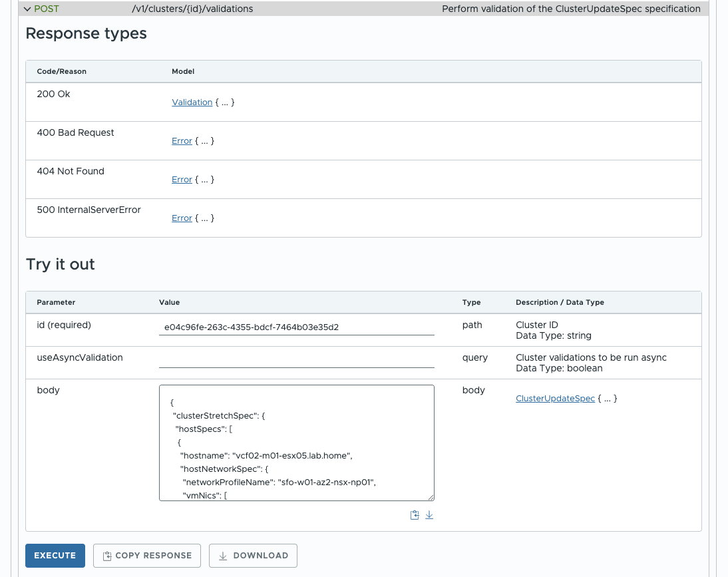Screen dimensions: 728x577
Task: Open the Validation model link
Action: [192, 102]
